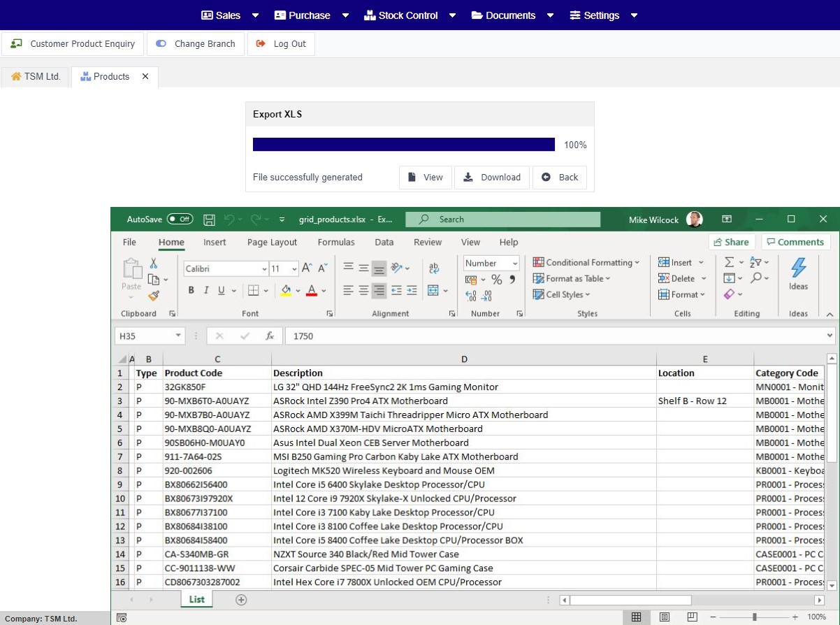Click the Wrap Text icon
Viewport: 840px width, 625px height.
434,268
